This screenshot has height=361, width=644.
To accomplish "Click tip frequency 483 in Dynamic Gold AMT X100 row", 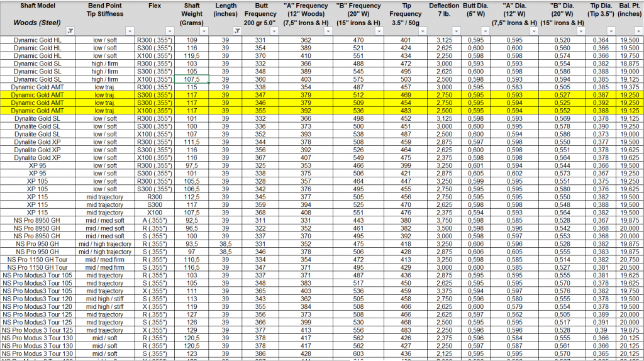I will click(406, 111).
